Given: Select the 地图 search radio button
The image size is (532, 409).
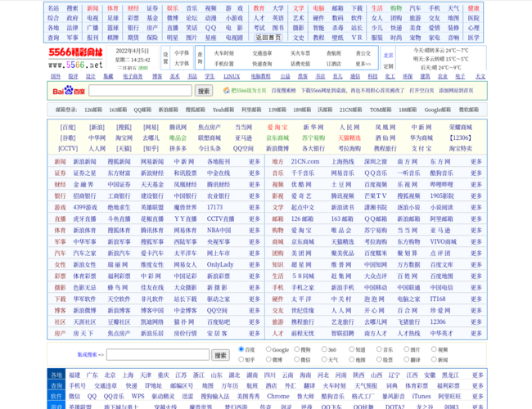Looking at the screenshot, I should click(352, 359).
